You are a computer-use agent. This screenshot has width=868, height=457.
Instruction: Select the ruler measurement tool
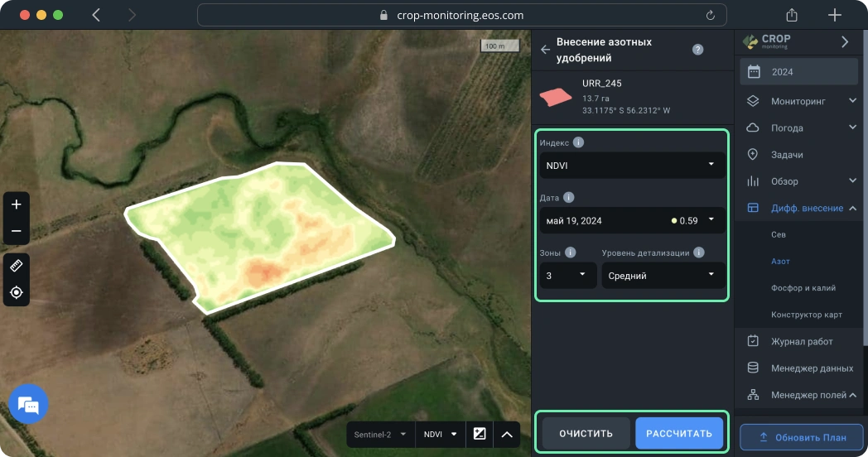[x=17, y=265]
